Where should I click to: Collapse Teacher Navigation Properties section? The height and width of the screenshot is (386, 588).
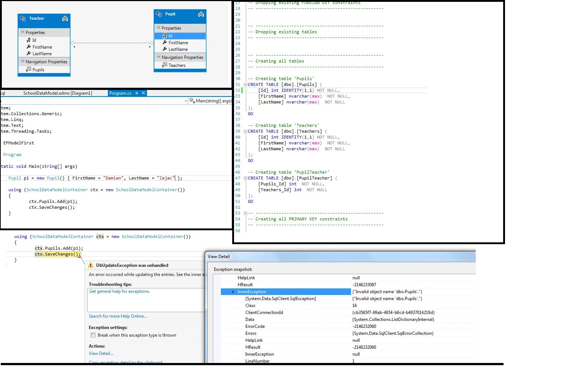pyautogui.click(x=22, y=61)
